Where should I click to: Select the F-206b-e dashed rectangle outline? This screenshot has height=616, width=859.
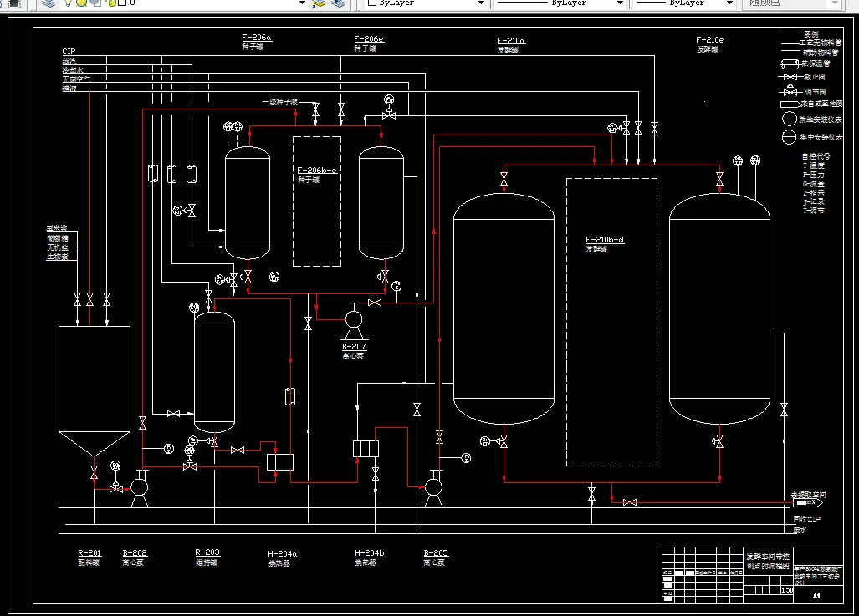point(317,201)
